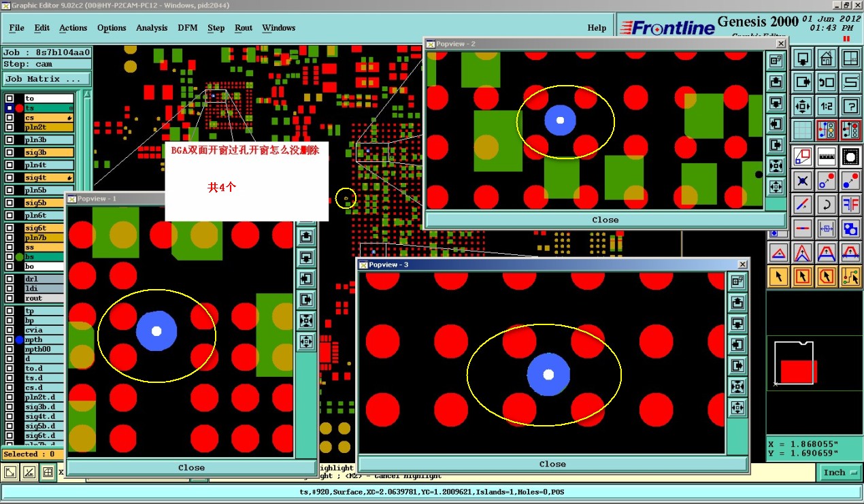Click the zoom home icon
864x504 pixels.
tap(827, 58)
